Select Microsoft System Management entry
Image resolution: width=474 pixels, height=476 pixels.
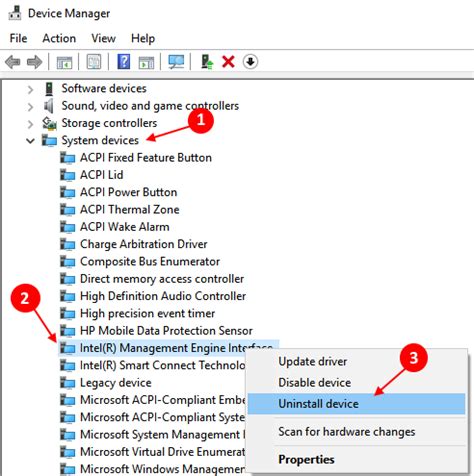pyautogui.click(x=162, y=435)
